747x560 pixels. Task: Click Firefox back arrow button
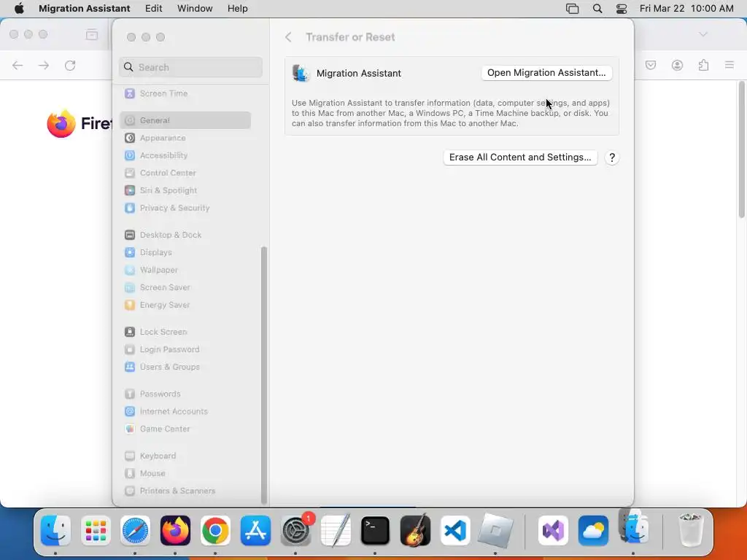pyautogui.click(x=18, y=65)
